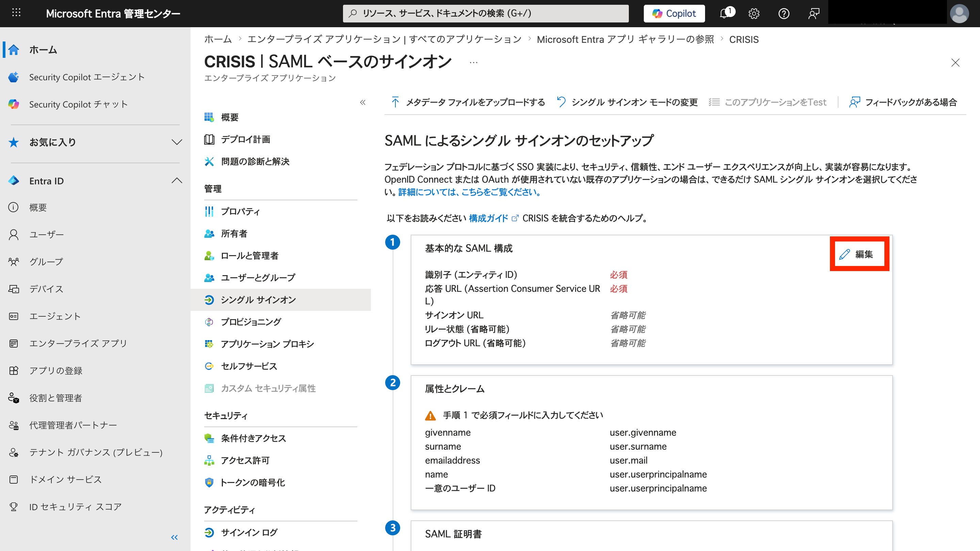Click メタデータ ファイルをアップロードする
The height and width of the screenshot is (551, 980).
(468, 102)
